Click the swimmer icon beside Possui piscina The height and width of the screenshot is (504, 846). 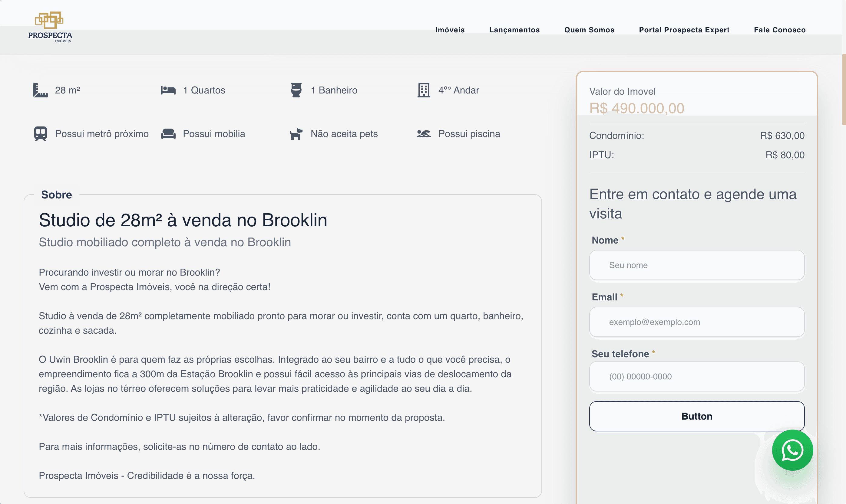click(424, 134)
